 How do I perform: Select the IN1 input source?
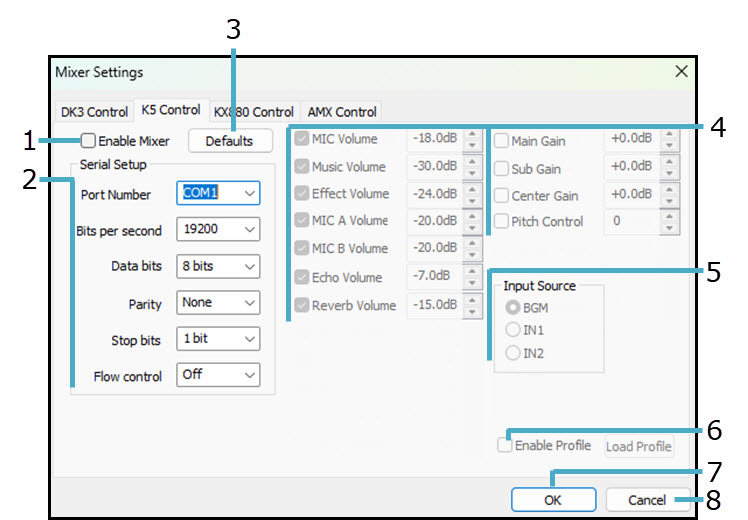pyautogui.click(x=513, y=330)
